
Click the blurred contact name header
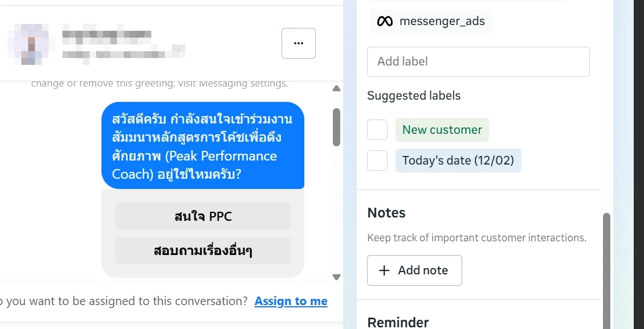point(123,44)
